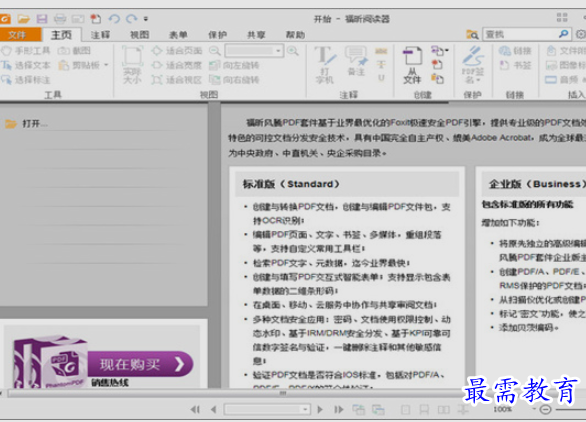Go to first page with the status bar button
The height and width of the screenshot is (422, 586).
195,409
